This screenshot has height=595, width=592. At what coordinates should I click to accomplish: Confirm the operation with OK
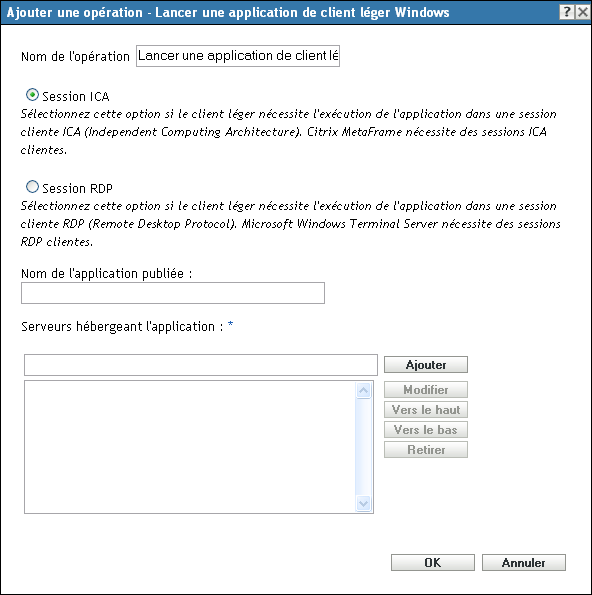(x=433, y=562)
